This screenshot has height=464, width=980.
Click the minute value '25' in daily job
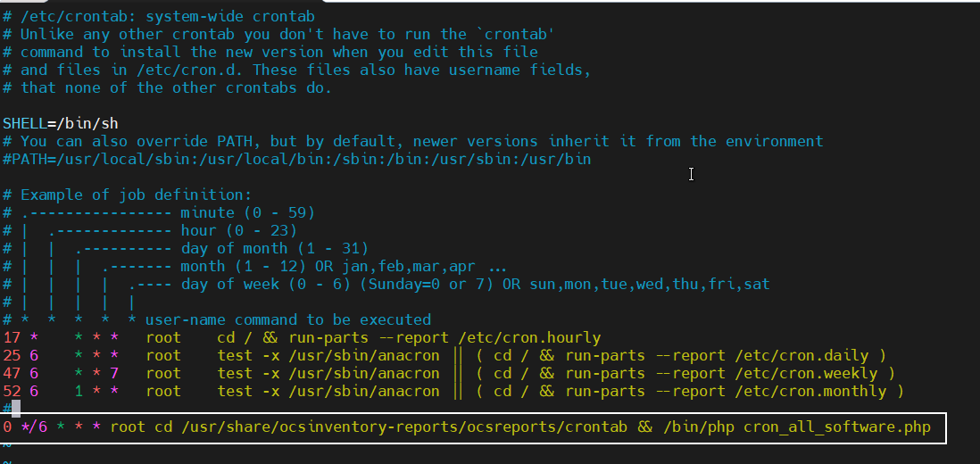[x=12, y=356]
